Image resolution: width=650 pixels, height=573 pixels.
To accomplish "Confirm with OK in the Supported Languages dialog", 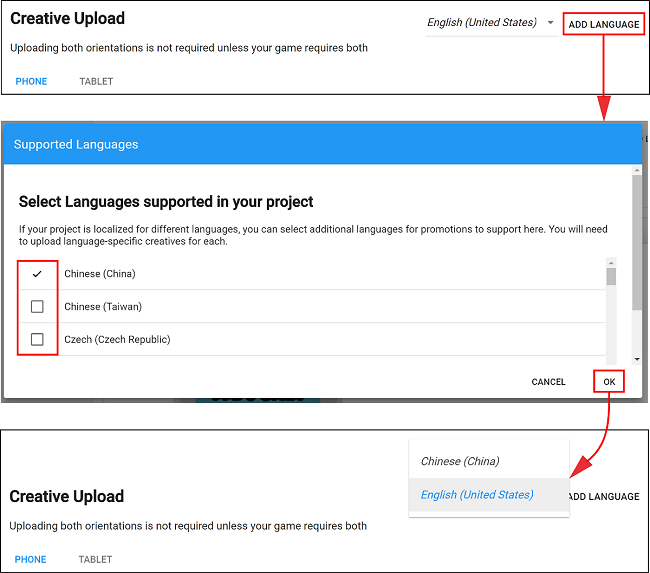I will click(x=609, y=381).
